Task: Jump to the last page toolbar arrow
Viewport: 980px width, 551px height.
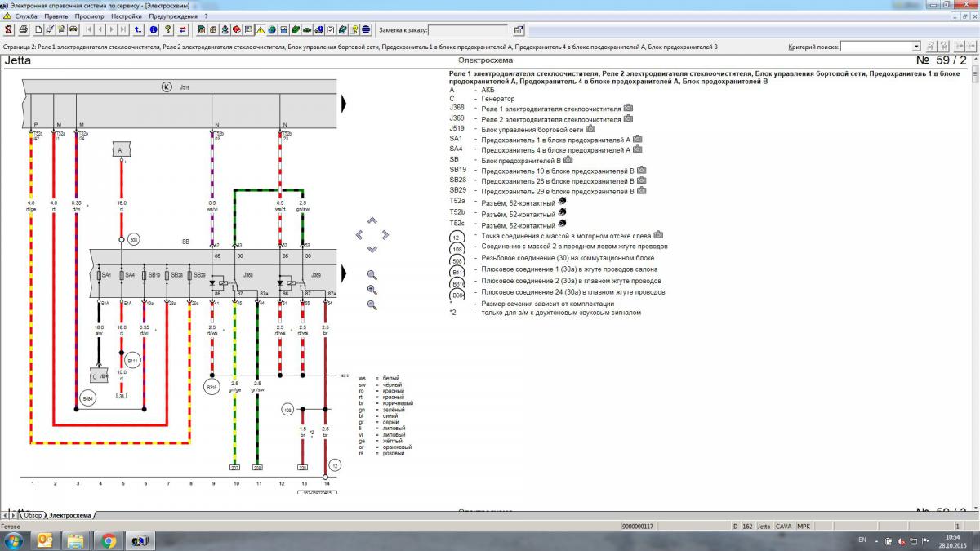Action: pyautogui.click(x=122, y=30)
